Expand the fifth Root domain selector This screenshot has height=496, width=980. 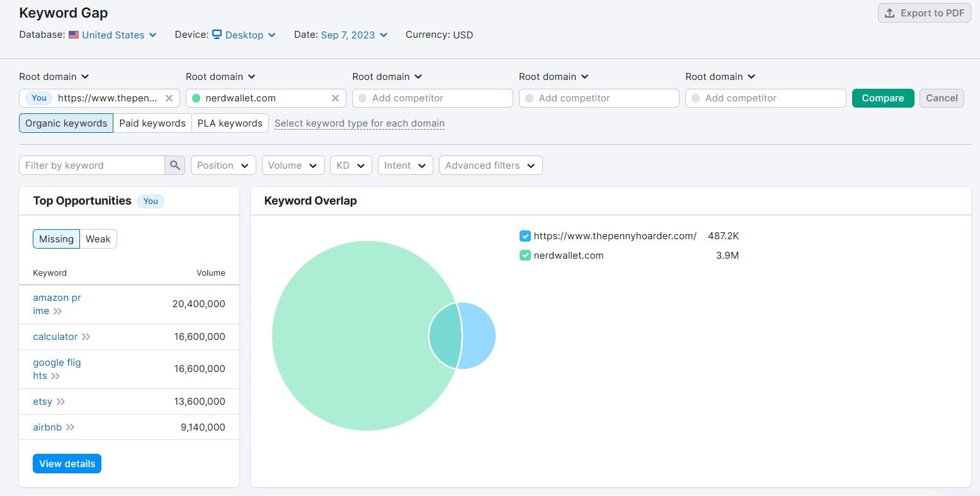point(721,77)
